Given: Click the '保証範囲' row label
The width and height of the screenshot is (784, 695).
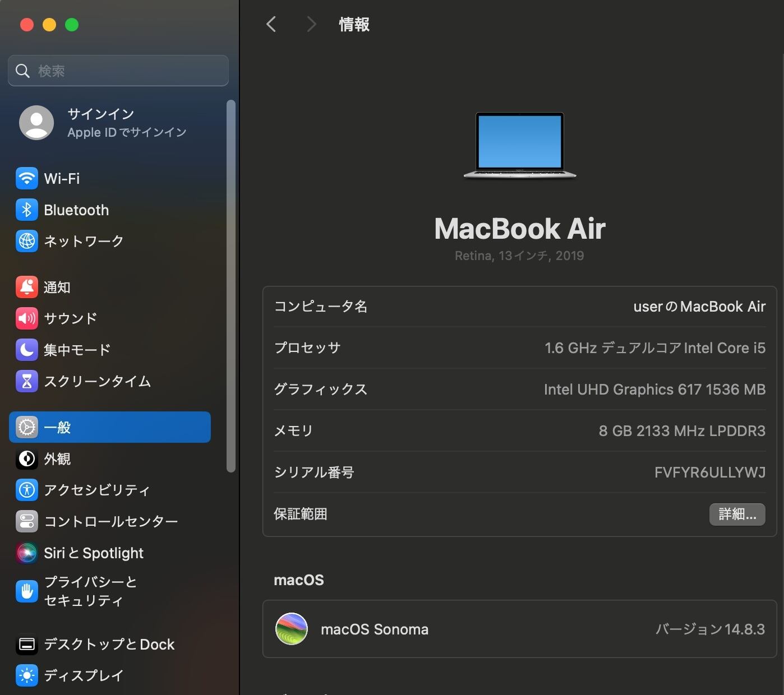Looking at the screenshot, I should (x=301, y=514).
